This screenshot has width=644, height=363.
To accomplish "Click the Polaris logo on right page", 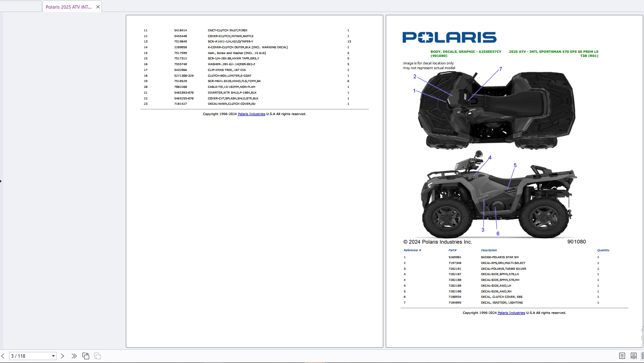I will [x=449, y=38].
